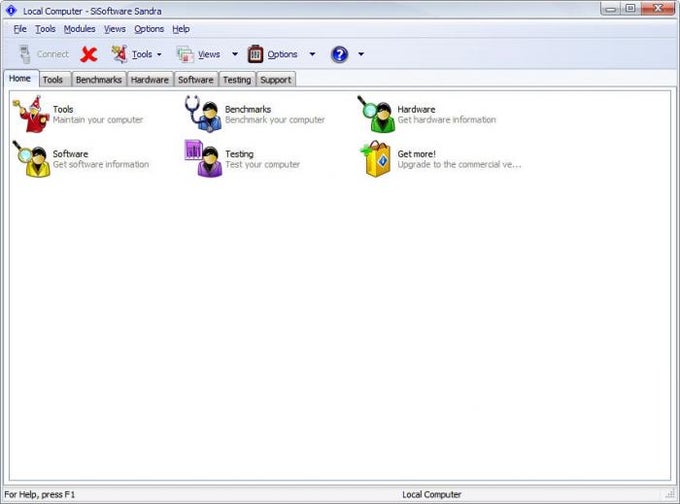Click "Local Computer" in the status bar

pyautogui.click(x=432, y=494)
